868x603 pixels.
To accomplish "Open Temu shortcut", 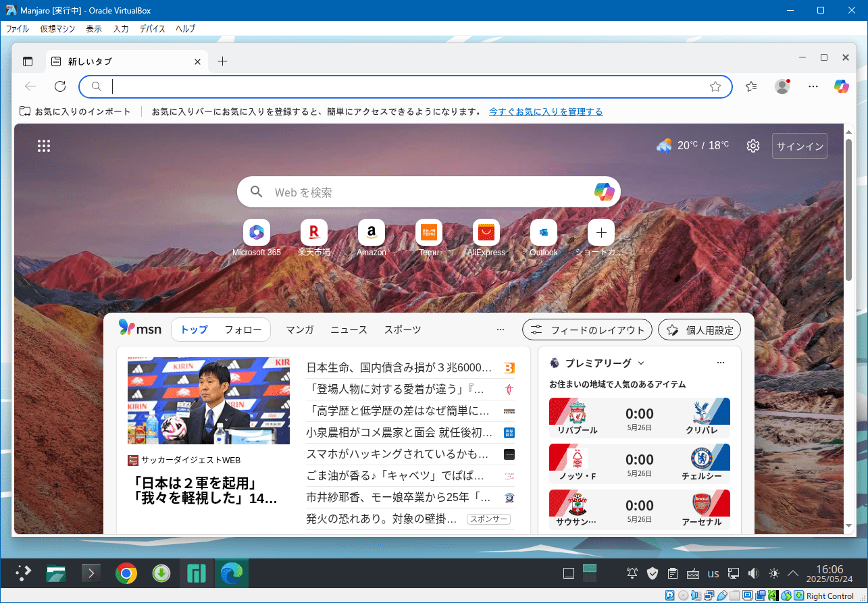I will click(x=429, y=238).
